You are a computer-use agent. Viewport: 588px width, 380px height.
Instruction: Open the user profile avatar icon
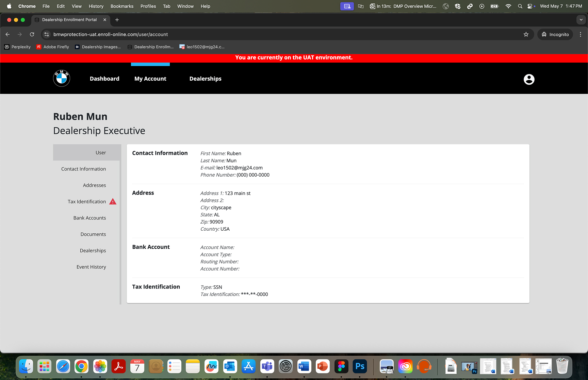(x=529, y=79)
